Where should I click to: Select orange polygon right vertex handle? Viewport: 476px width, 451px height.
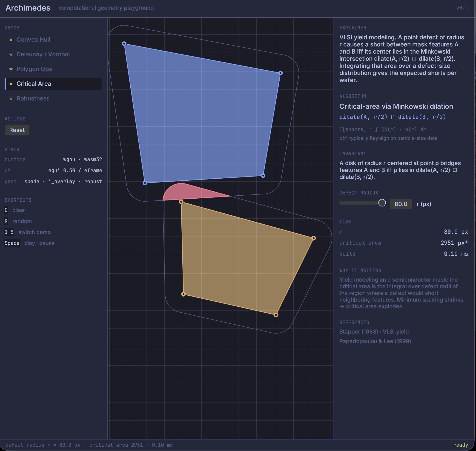314,238
